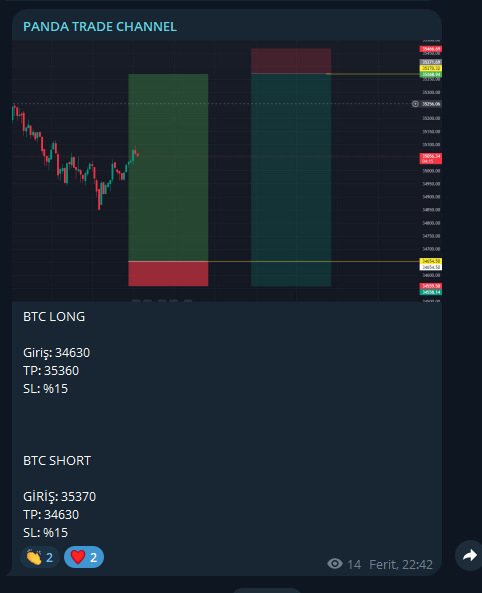Viewport: 482px width, 593px height.
Task: Toggle the clapping hands reaction
Action: point(40,557)
